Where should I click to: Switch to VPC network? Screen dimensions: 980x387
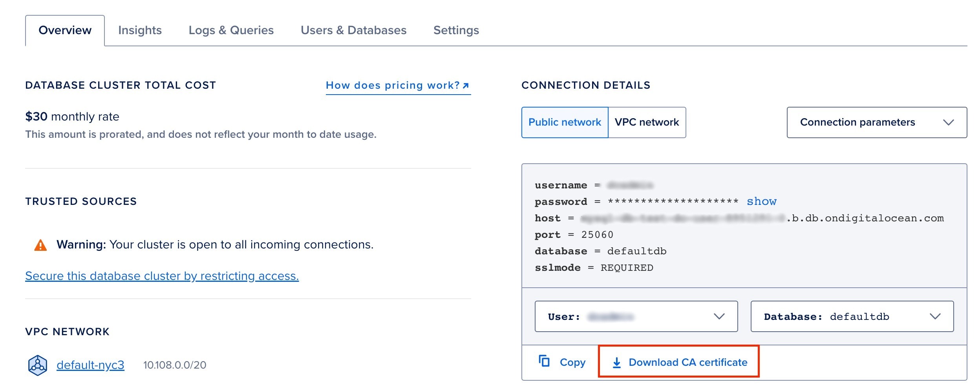tap(646, 122)
